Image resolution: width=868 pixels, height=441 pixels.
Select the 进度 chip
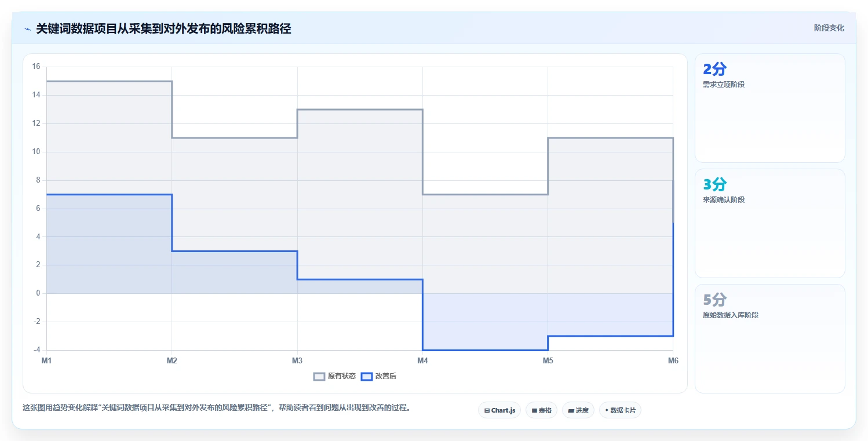pos(578,410)
